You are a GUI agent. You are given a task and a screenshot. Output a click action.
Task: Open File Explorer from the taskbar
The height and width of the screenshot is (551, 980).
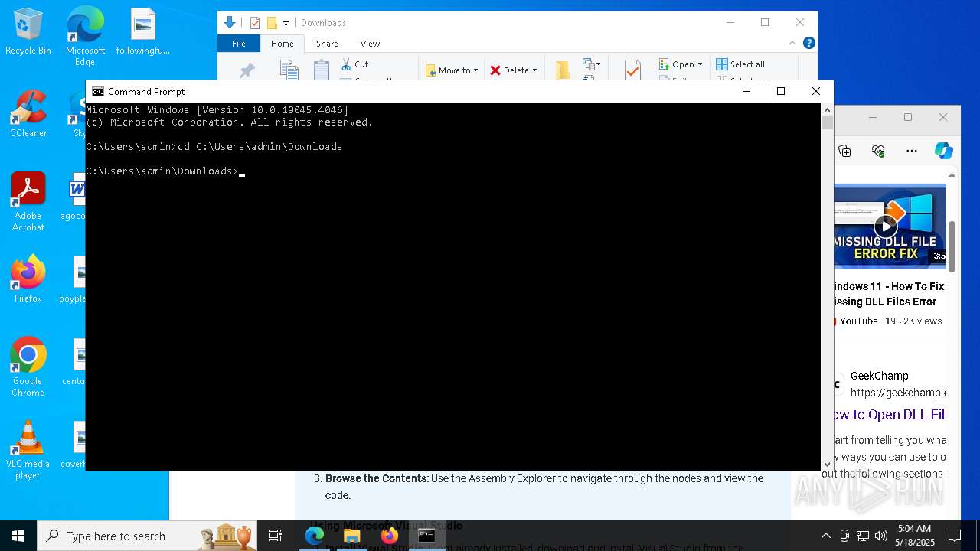(351, 536)
